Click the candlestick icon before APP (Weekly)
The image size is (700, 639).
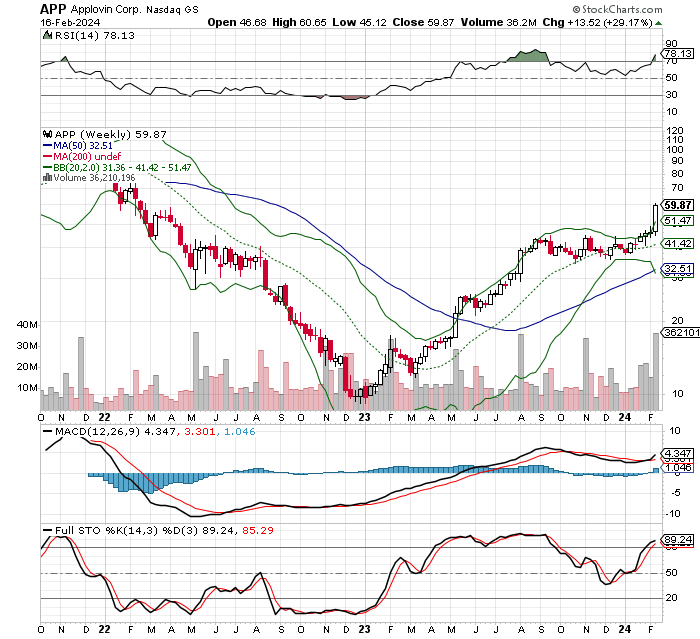coord(47,134)
